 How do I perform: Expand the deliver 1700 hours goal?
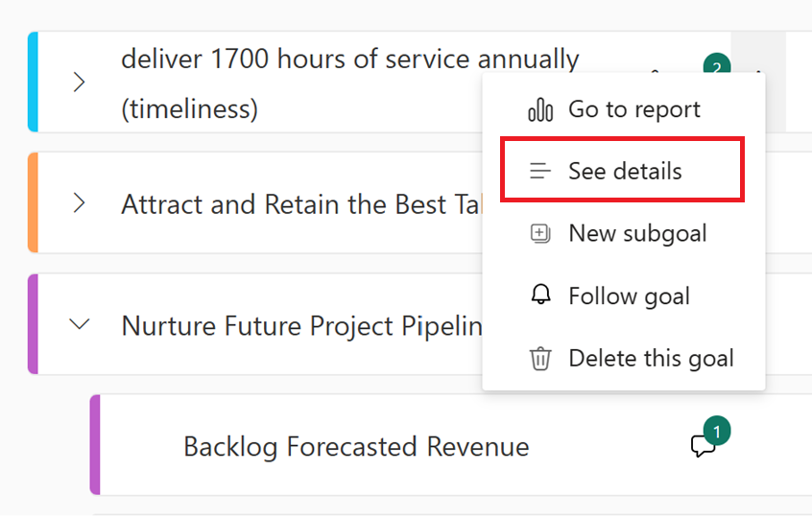pyautogui.click(x=80, y=82)
